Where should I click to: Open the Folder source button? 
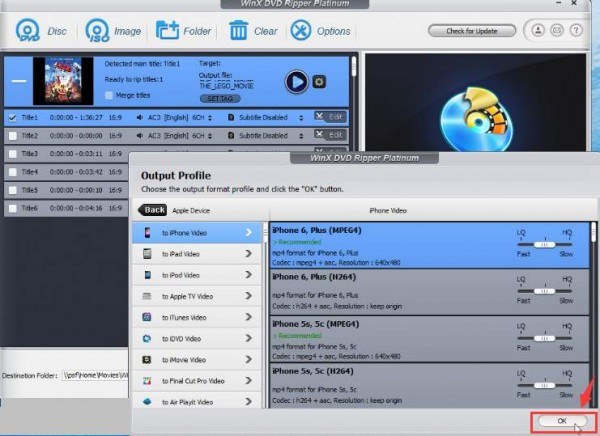[x=167, y=30]
